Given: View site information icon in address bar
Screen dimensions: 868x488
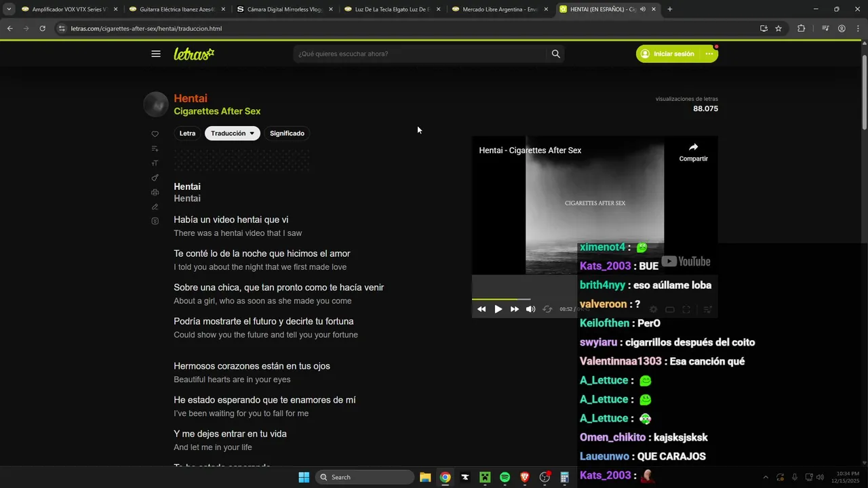Looking at the screenshot, I should click(62, 28).
